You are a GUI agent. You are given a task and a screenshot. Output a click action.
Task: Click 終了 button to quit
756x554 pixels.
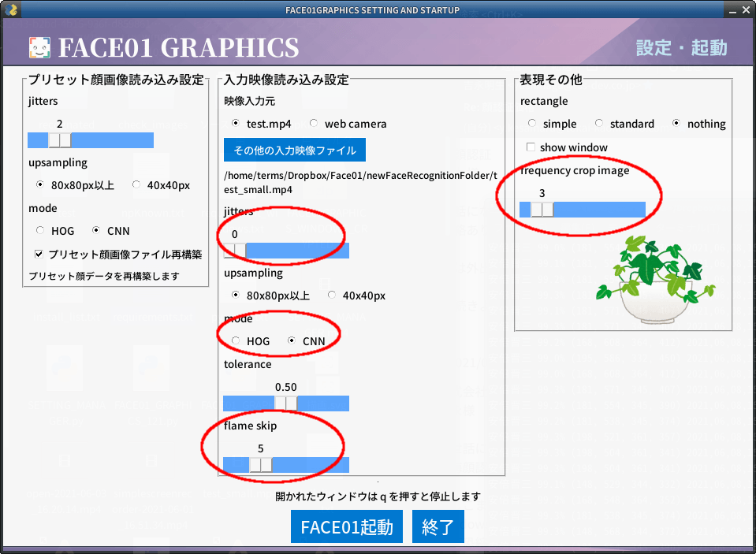pos(438,526)
